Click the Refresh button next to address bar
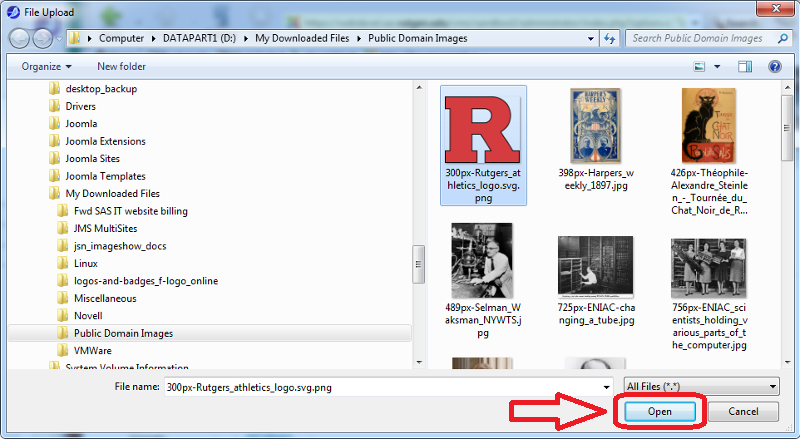 tap(610, 38)
